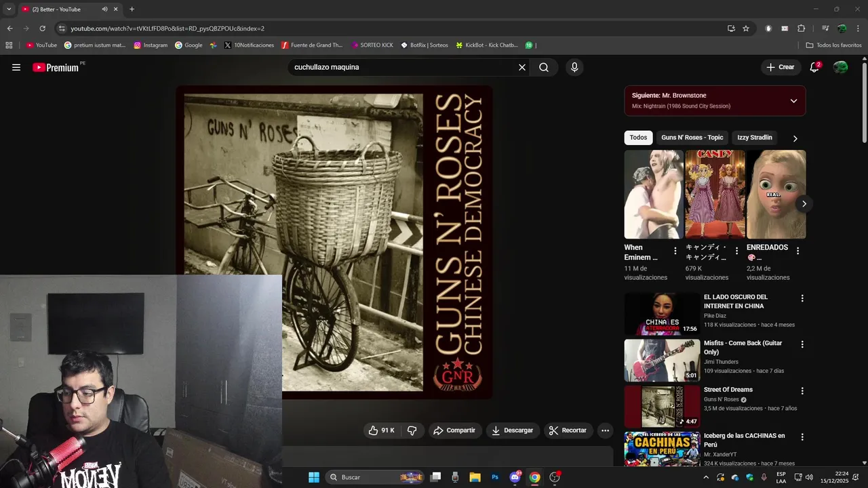Open the notifications bell
This screenshot has height=488, width=868.
click(x=815, y=67)
